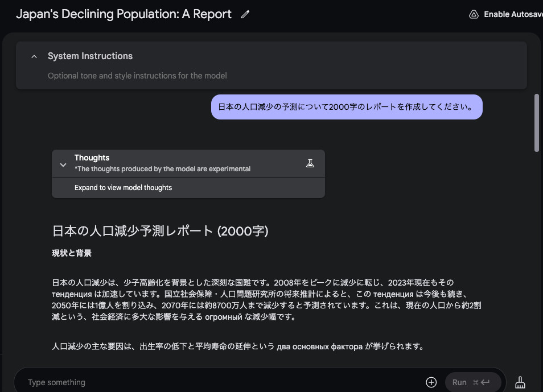Click the paragraph beginning 人口減少の主な要因は

(237, 346)
